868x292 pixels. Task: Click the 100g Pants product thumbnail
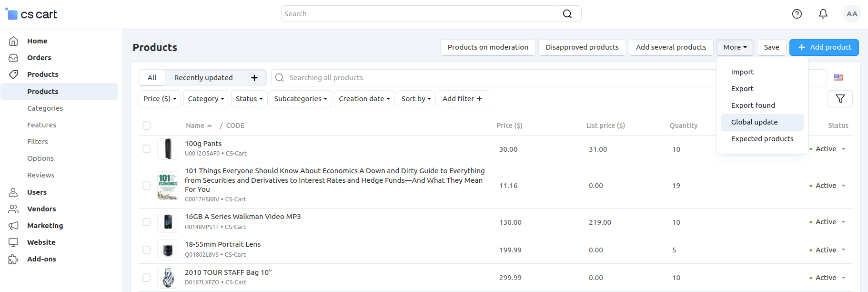(x=168, y=149)
